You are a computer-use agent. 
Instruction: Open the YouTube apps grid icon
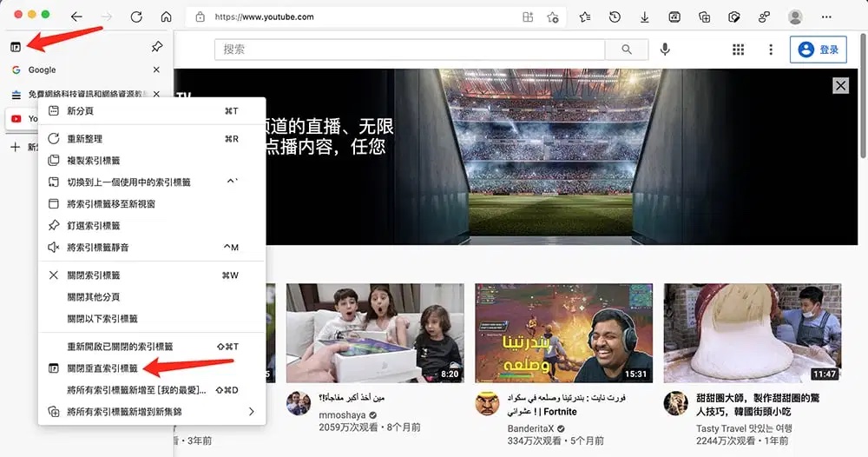click(x=738, y=50)
